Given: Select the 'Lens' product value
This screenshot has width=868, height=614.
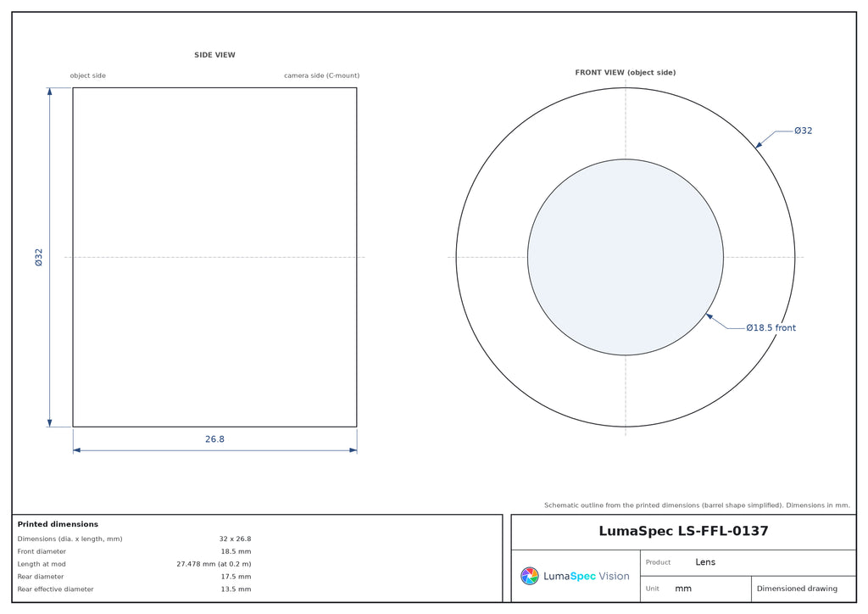Looking at the screenshot, I should [705, 562].
